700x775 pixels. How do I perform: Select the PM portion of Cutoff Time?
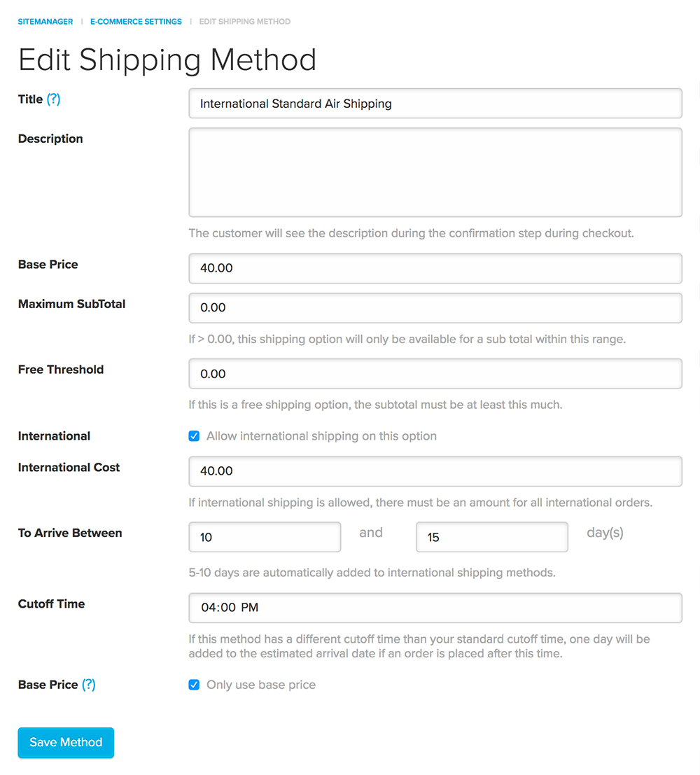tap(250, 608)
